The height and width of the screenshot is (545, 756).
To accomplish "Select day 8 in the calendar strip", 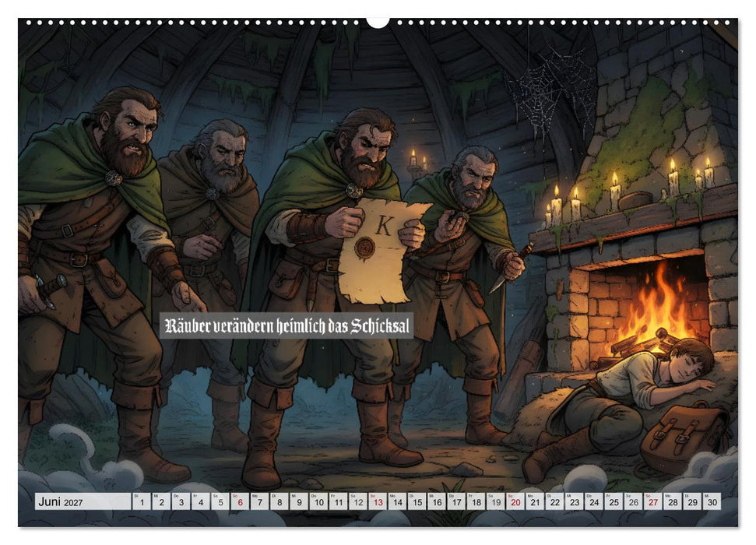I will point(280,501).
